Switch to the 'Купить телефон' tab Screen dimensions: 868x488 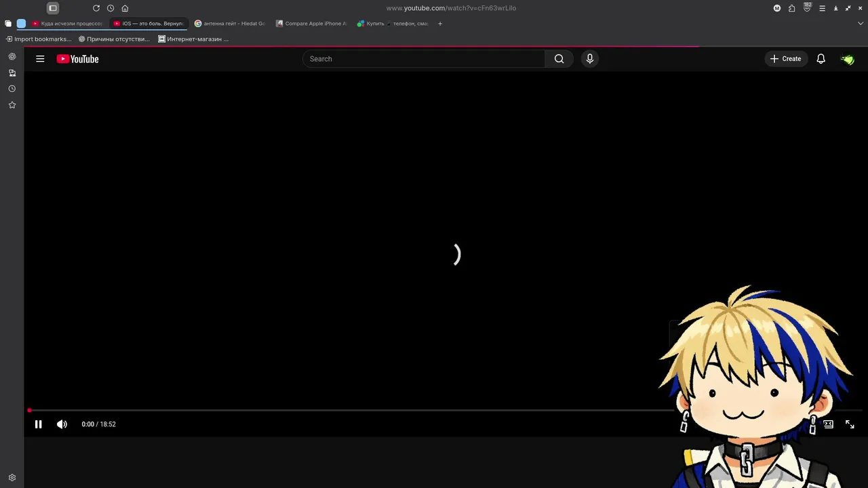tap(393, 23)
